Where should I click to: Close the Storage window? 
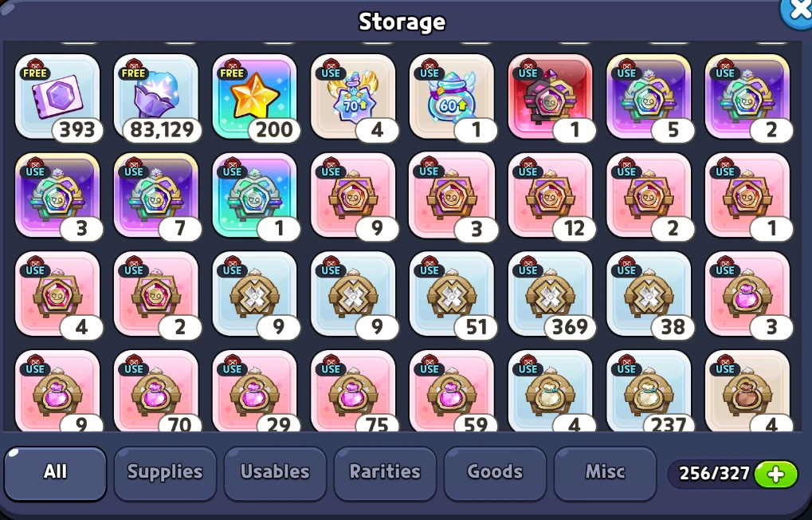click(x=798, y=13)
